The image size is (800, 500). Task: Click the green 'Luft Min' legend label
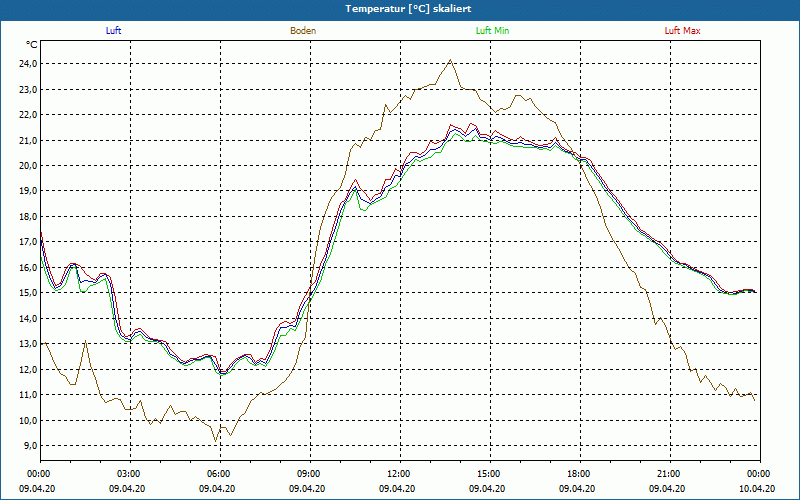point(492,31)
